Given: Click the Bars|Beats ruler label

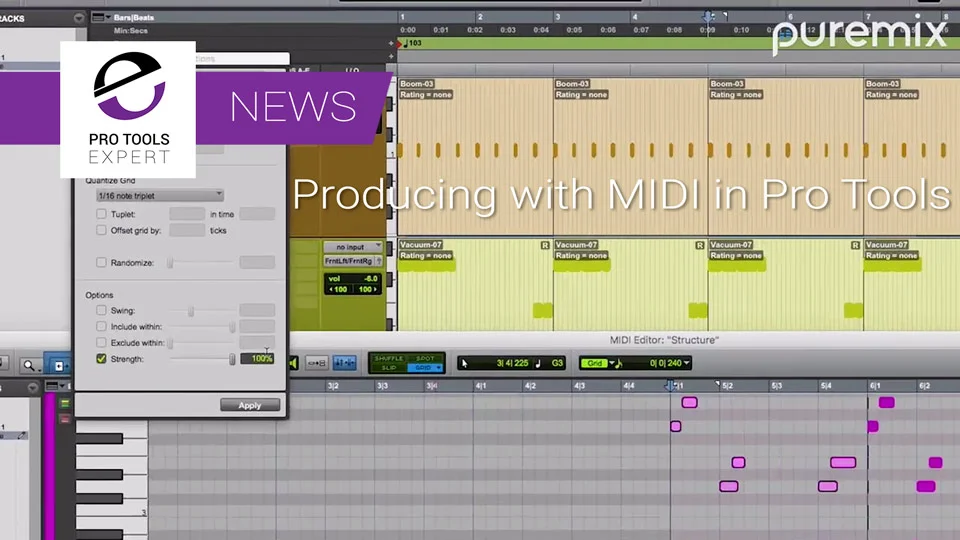Looking at the screenshot, I should 133,18.
